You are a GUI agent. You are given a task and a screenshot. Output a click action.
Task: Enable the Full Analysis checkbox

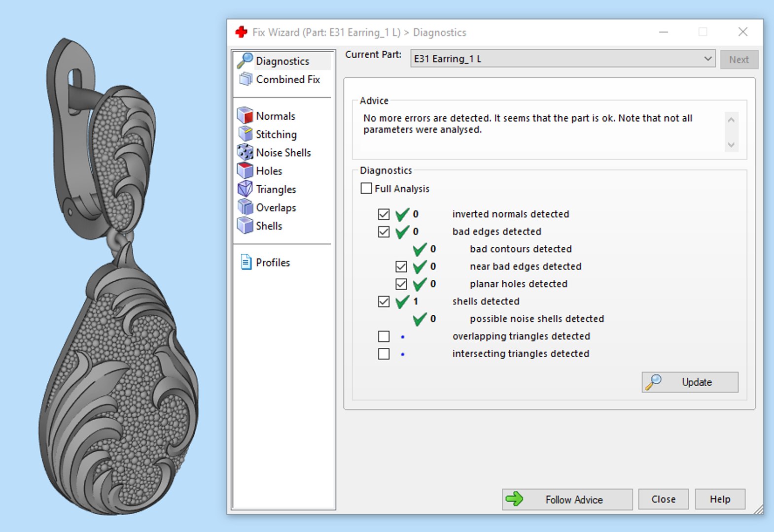coord(366,188)
